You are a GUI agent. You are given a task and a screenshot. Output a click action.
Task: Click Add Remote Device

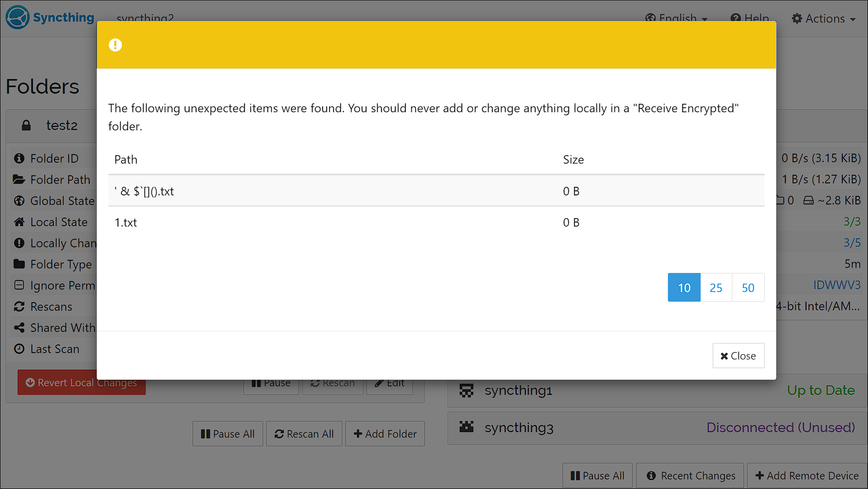pos(806,475)
